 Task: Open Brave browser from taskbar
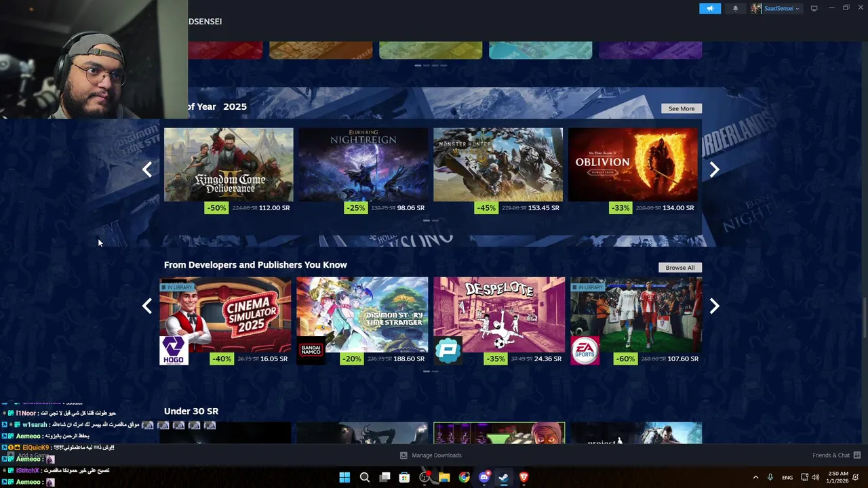tap(524, 477)
